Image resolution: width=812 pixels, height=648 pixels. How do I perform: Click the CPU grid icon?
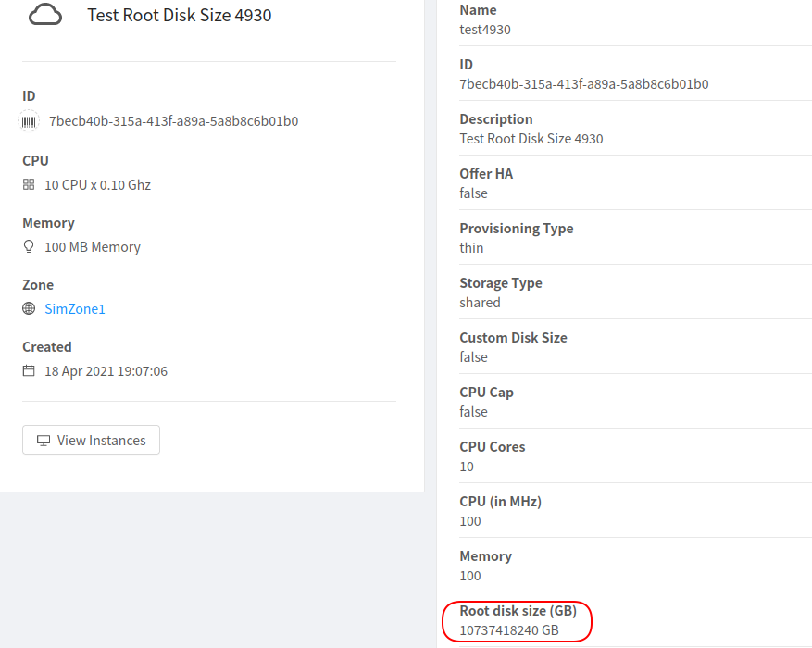29,184
